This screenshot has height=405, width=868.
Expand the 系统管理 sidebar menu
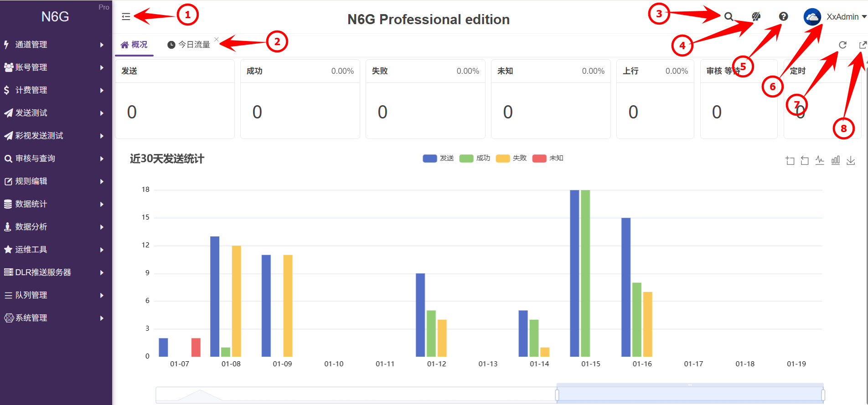point(55,318)
